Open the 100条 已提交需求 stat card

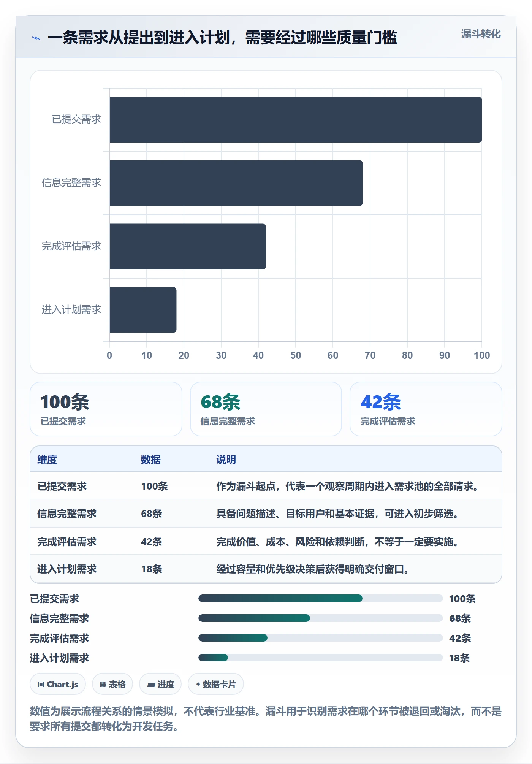pyautogui.click(x=106, y=409)
